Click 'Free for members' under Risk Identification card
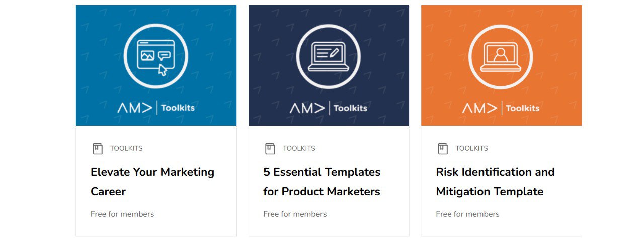Viewport: 644px width, 242px height. click(467, 214)
